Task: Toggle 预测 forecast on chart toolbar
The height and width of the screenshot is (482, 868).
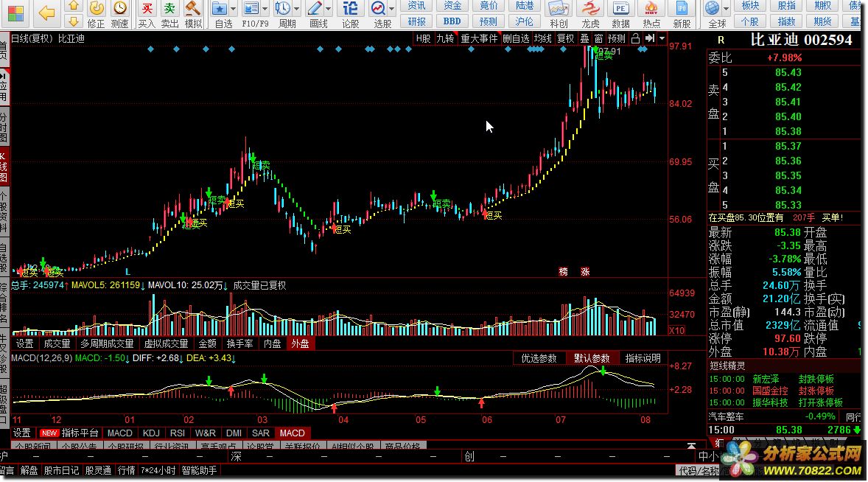Action: pyautogui.click(x=616, y=39)
